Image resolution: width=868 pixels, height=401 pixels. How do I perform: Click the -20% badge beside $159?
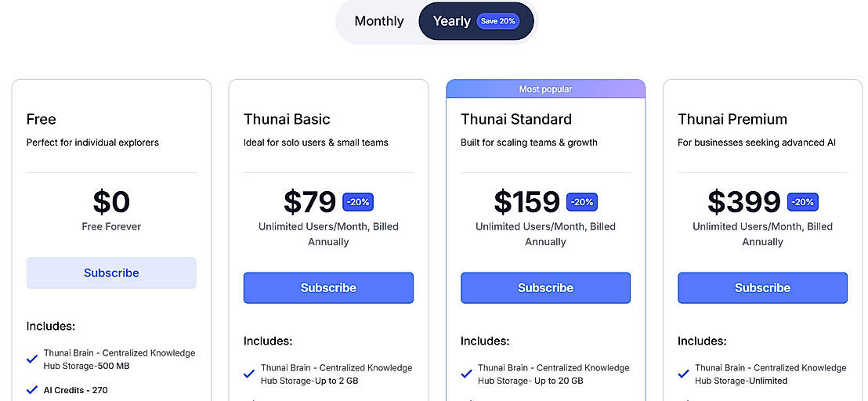(582, 202)
